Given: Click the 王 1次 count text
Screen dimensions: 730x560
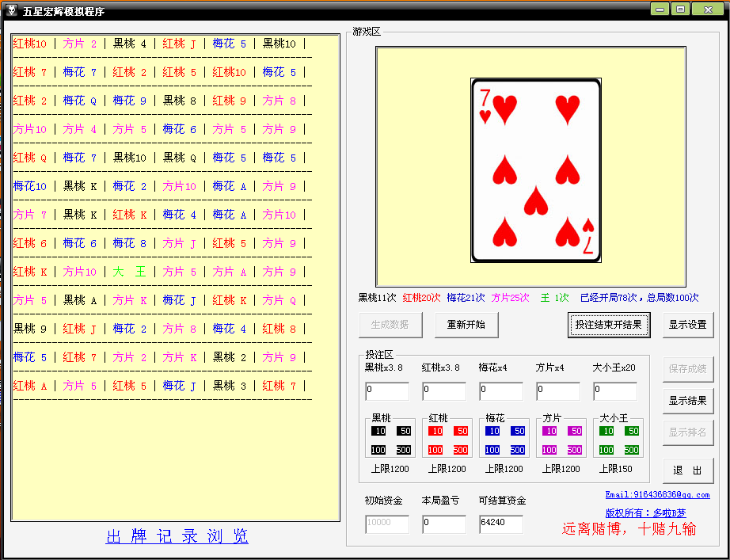Looking at the screenshot, I should point(554,298).
